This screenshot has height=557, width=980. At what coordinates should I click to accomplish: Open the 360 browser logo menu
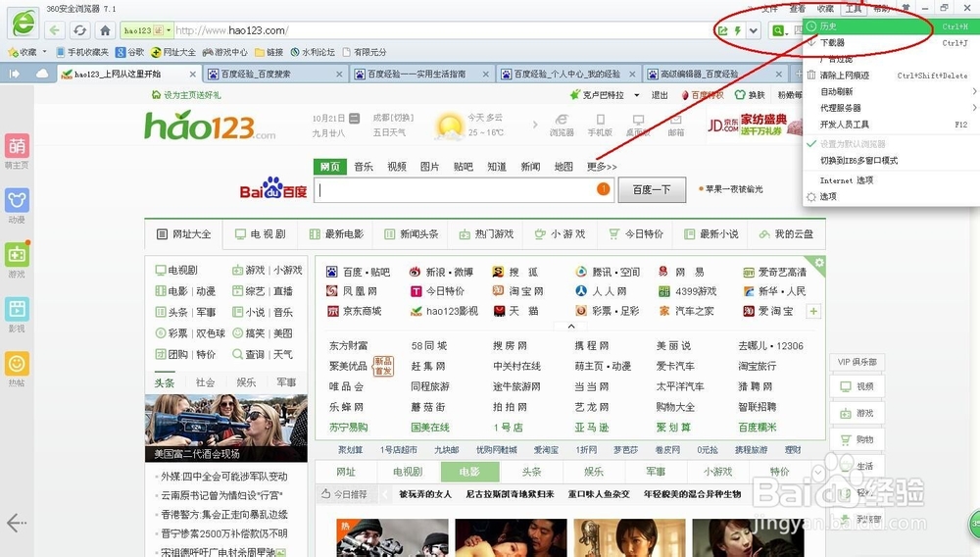click(x=24, y=24)
